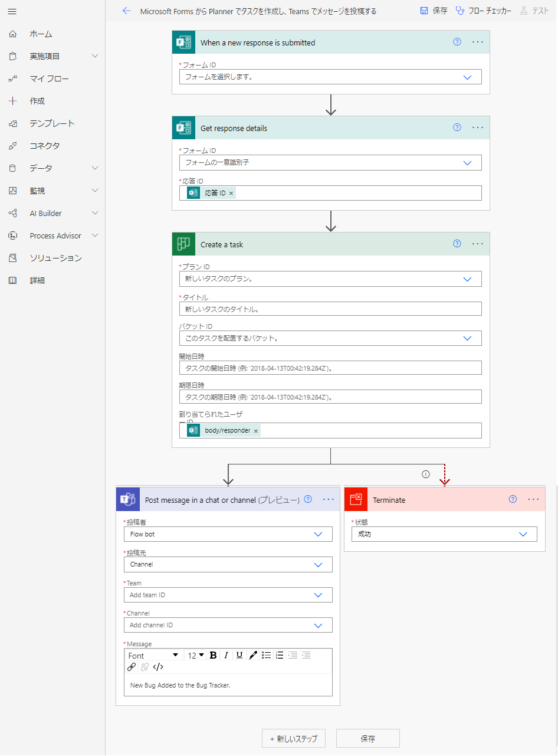The image size is (558, 756).
Task: Click the bottom 保存 button
Action: tap(368, 738)
